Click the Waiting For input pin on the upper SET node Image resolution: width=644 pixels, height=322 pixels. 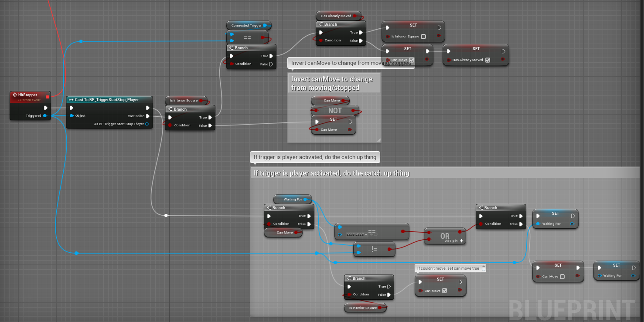pos(538,224)
